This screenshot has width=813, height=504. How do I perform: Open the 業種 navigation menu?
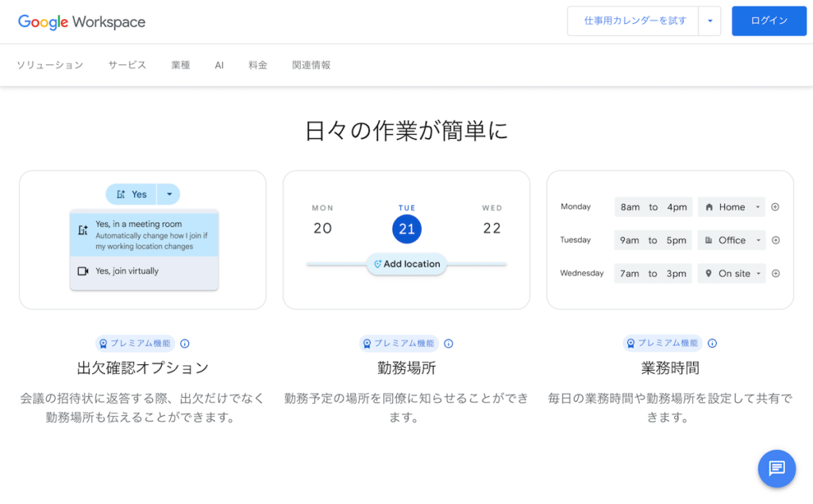tap(180, 65)
